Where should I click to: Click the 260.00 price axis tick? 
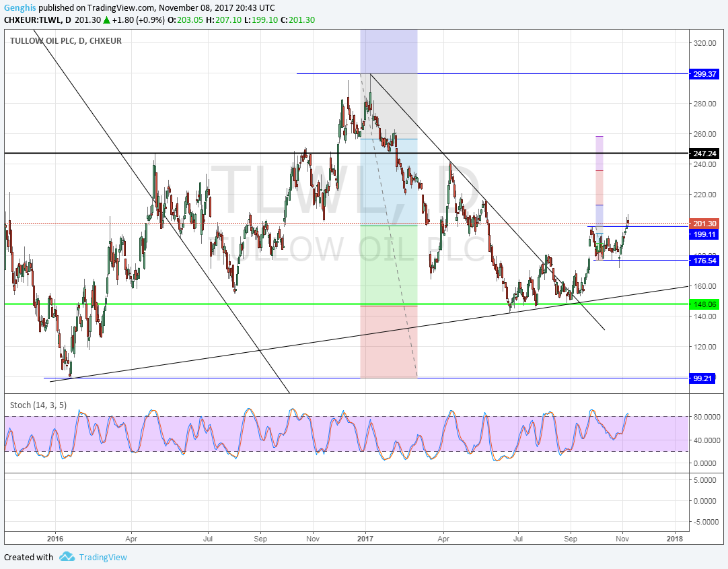(704, 134)
